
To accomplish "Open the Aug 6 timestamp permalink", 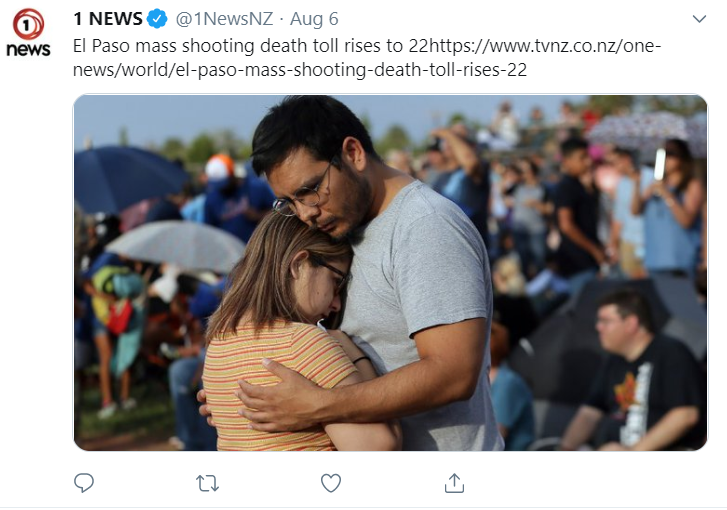I will 314,19.
